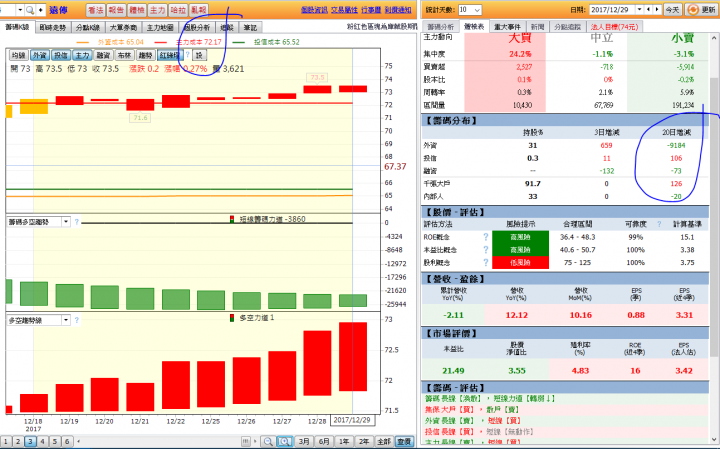The height and width of the screenshot is (449, 720).
Task: Toggle the 投信 overlay button
Action: [x=61, y=55]
